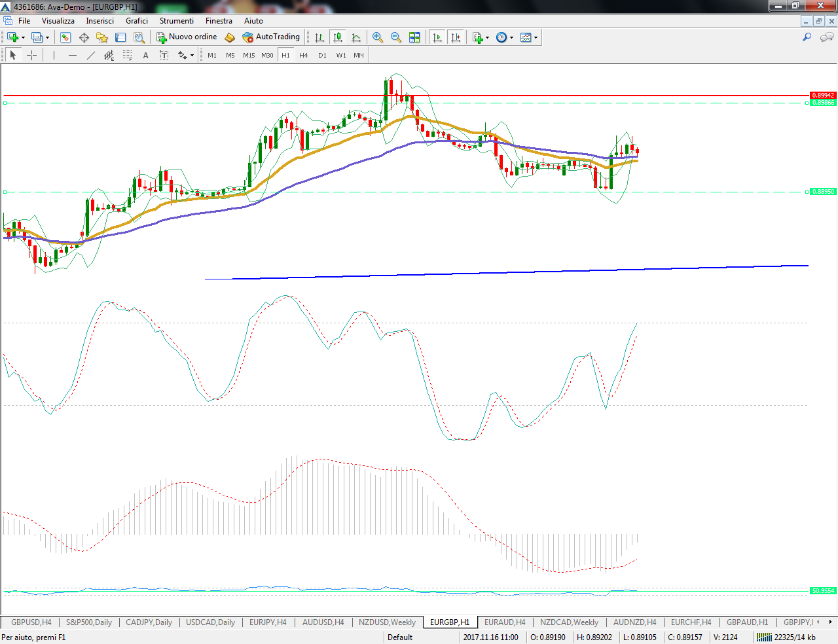Toggle the Terminal window icon

coord(120,37)
